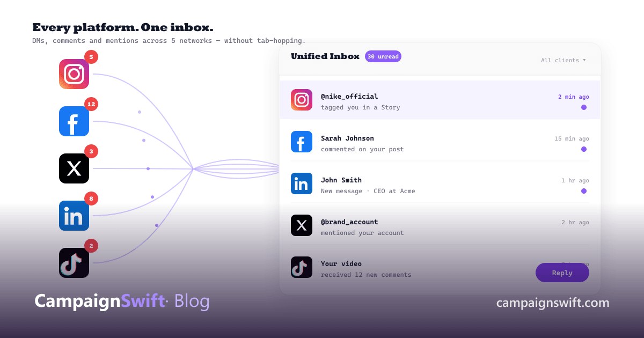Click Instagram's red badge showing 5

pyautogui.click(x=91, y=57)
